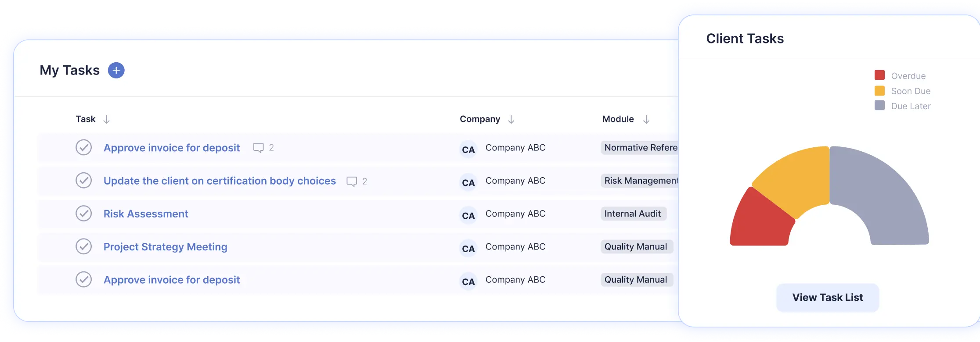Click the blue plus icon beside My Tasks
The height and width of the screenshot is (342, 980).
click(x=116, y=71)
